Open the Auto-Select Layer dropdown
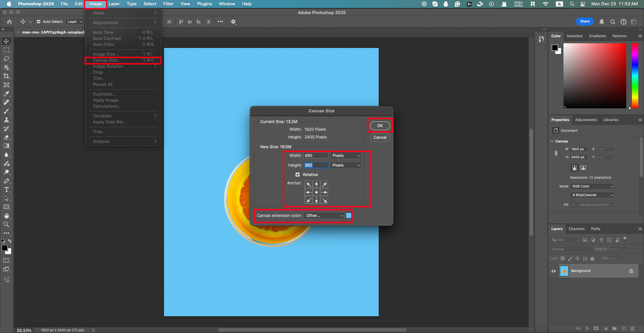The width and height of the screenshot is (644, 333). 75,22
